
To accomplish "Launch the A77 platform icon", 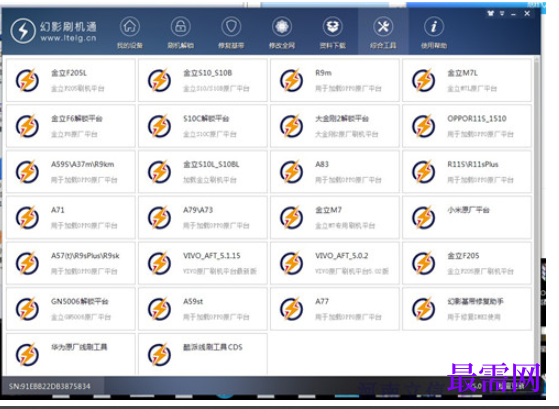I will tap(292, 309).
